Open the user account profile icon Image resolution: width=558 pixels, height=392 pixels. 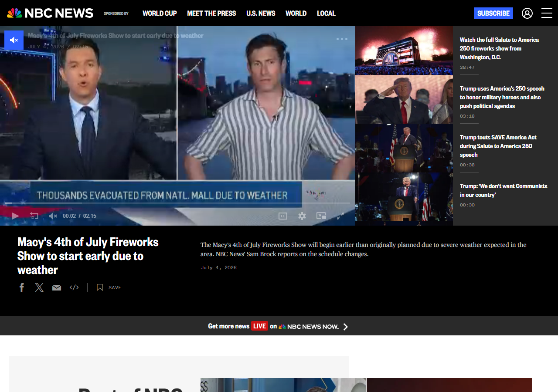(527, 13)
